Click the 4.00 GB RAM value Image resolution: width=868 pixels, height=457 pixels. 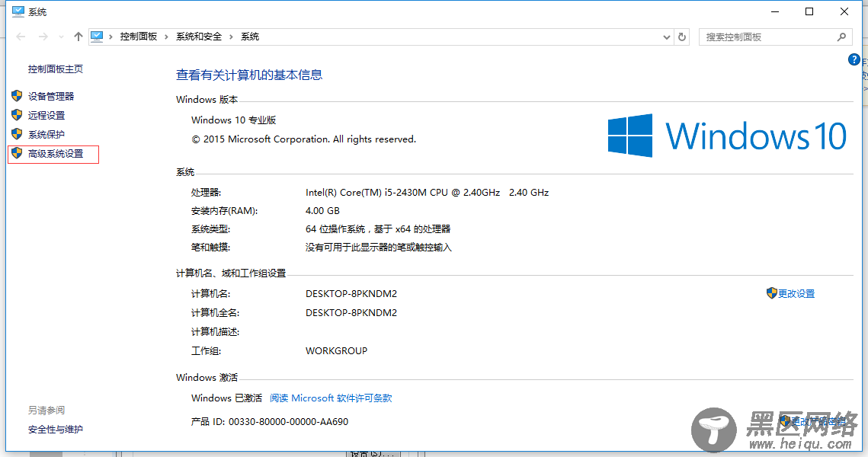pyautogui.click(x=322, y=211)
